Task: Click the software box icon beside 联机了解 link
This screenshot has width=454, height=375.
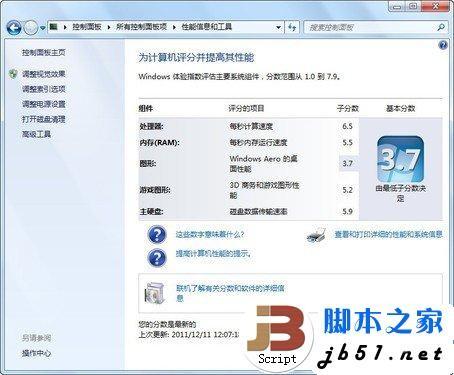Action: click(x=155, y=293)
